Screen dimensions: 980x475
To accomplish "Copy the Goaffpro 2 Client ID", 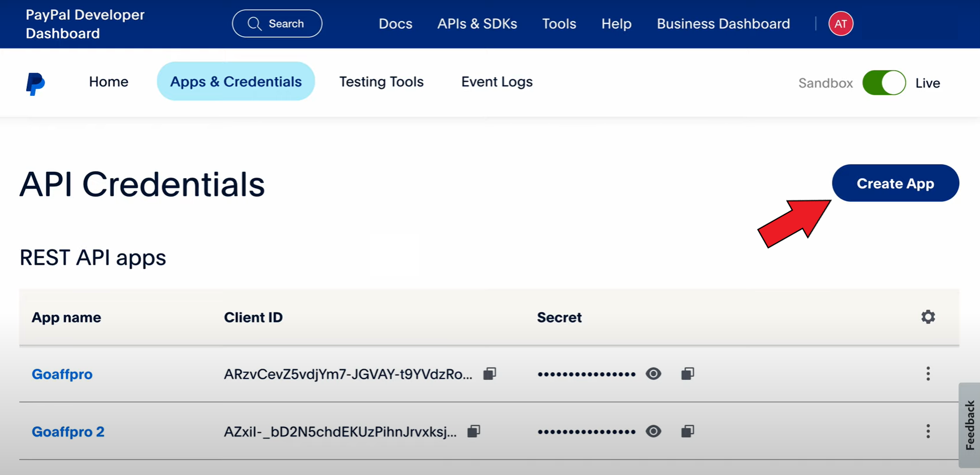I will coord(474,432).
